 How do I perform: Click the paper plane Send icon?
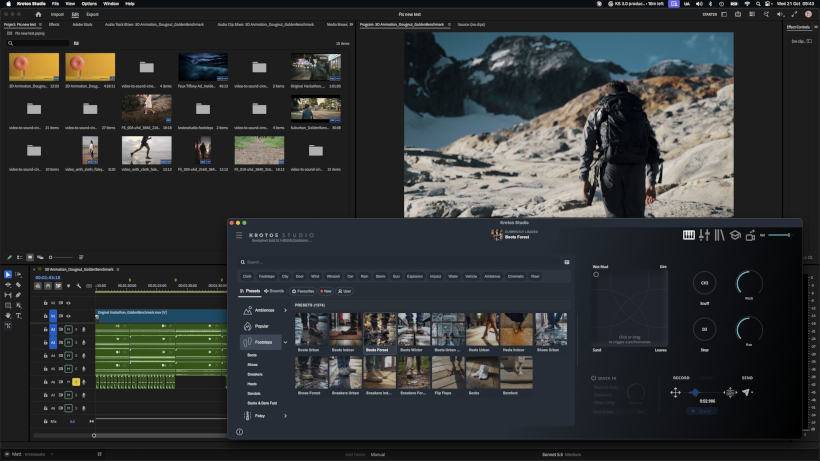point(746,392)
